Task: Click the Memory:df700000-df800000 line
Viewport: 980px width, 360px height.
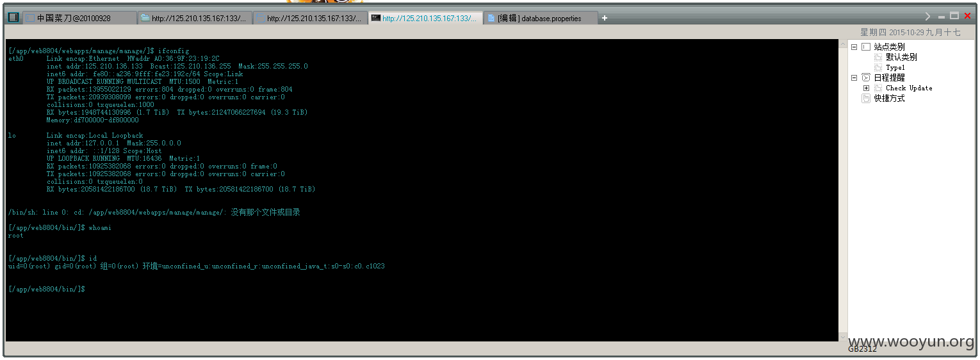Action: 92,120
